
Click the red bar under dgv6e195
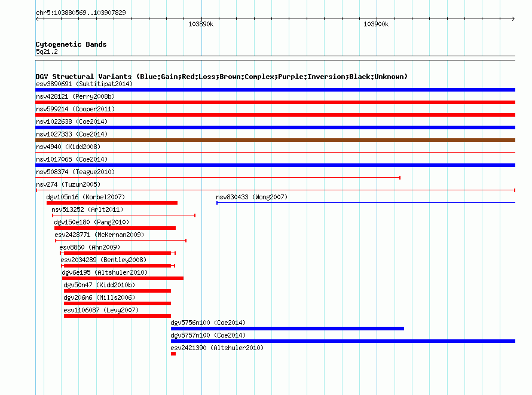[123, 278]
